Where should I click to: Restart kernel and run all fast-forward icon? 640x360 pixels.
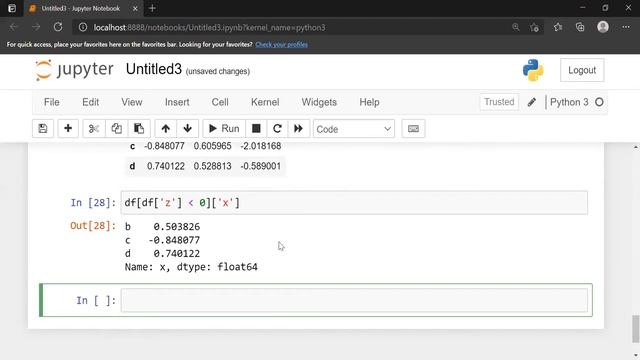click(298, 129)
